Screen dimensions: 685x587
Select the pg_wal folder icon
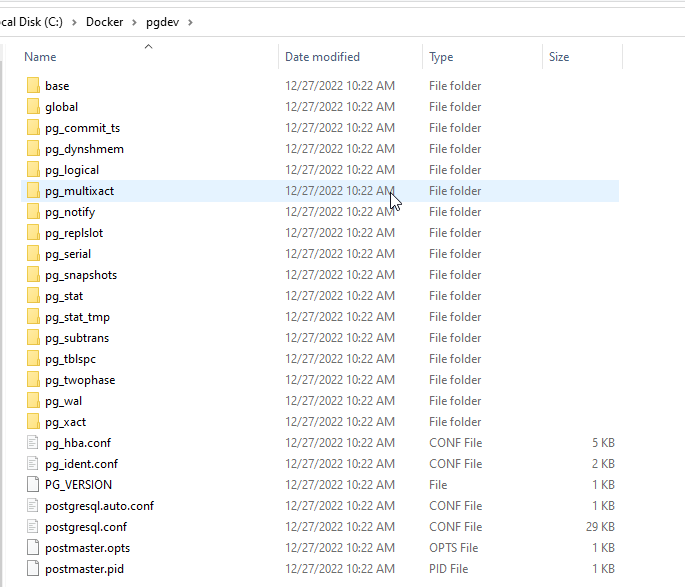click(32, 401)
